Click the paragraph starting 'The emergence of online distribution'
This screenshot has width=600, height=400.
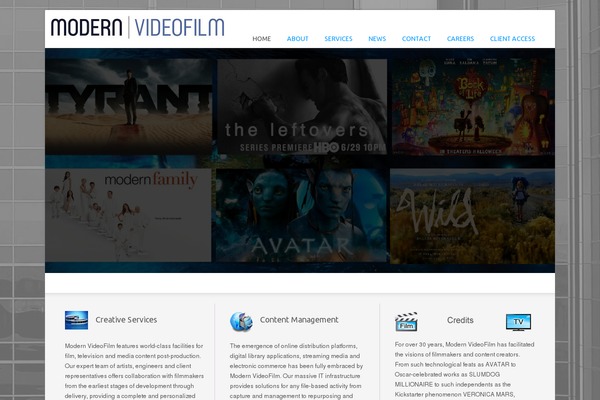point(297,371)
